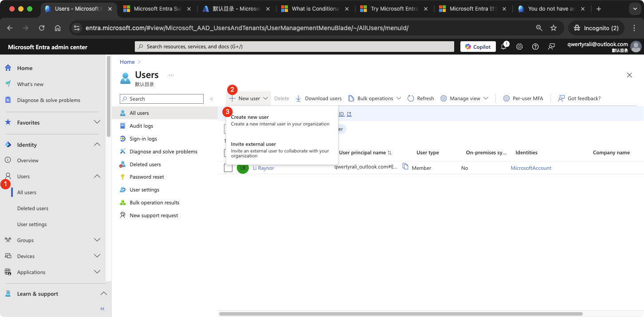Click the Home breadcrumb link
644x317 pixels.
127,62
